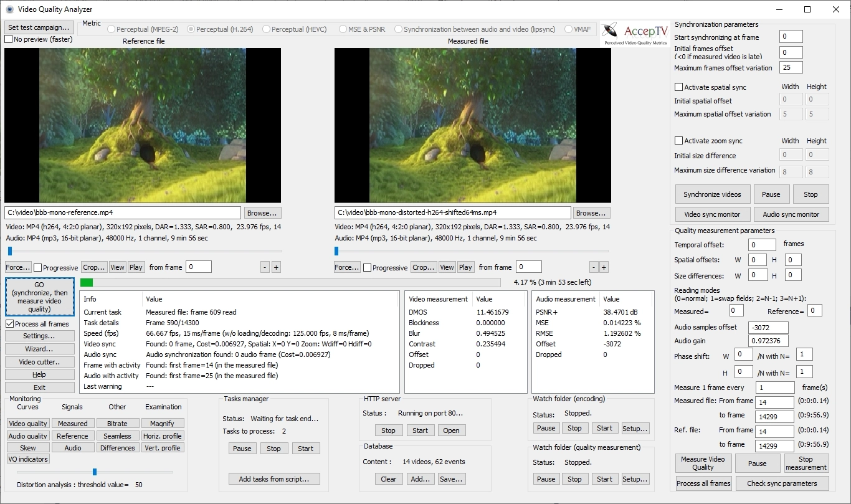Click the Video Quality Analyzer title bar icon
This screenshot has height=504, width=851.
(9, 9)
